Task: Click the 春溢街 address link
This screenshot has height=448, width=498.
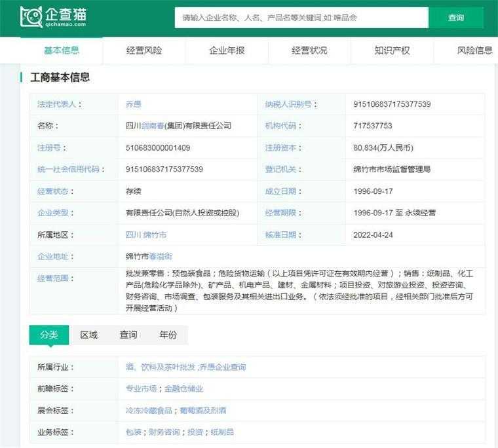Action: pyautogui.click(x=161, y=256)
